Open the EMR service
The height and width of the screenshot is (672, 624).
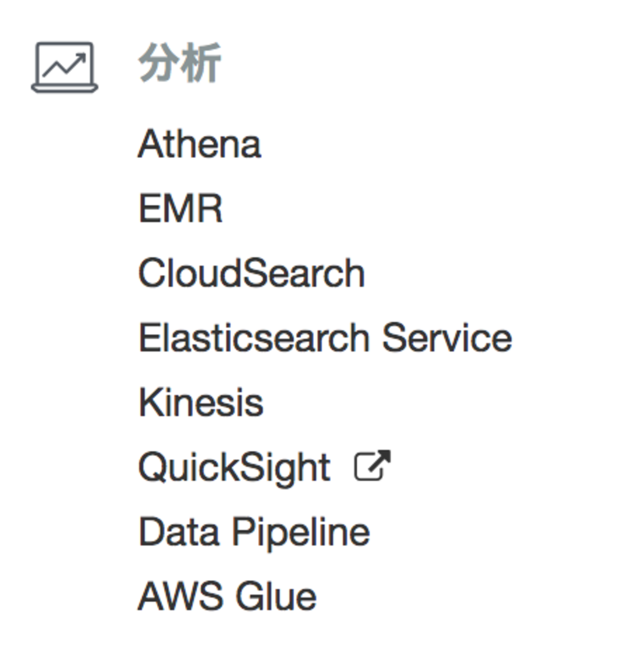[180, 208]
